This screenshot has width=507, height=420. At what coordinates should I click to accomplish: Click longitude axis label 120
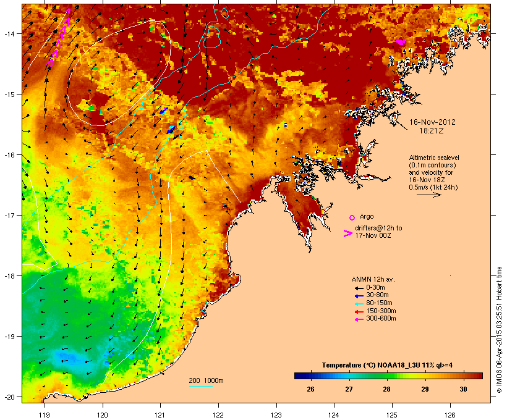point(103,415)
